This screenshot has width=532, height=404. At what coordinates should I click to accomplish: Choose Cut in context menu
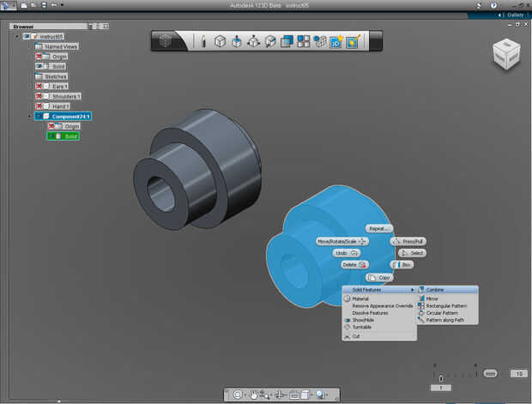point(379,336)
